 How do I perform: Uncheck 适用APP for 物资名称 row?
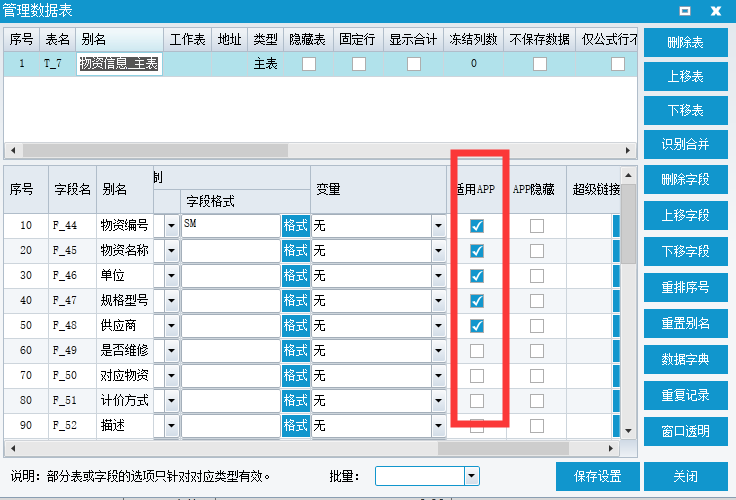(x=477, y=251)
